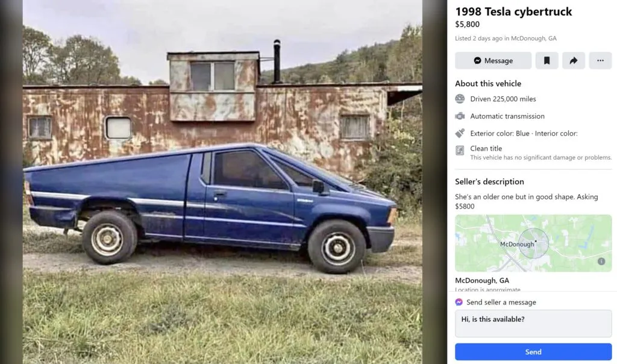
Task: Click the Message button
Action: 493,61
